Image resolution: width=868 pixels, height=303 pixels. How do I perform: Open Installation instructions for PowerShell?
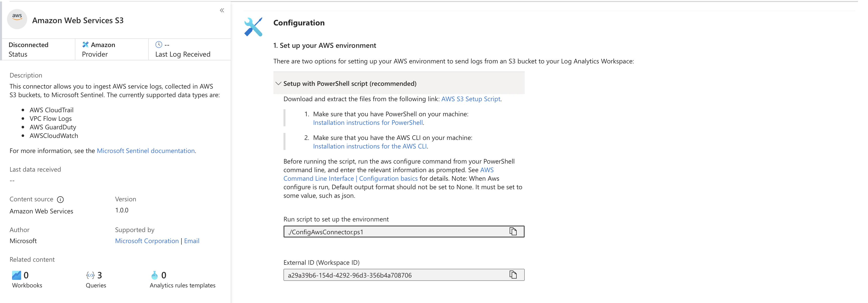pos(368,123)
